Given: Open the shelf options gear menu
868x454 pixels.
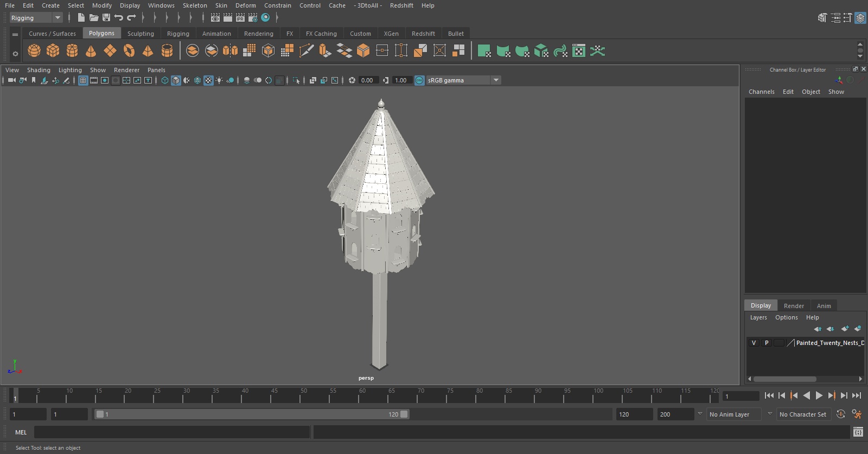Looking at the screenshot, I should [15, 53].
